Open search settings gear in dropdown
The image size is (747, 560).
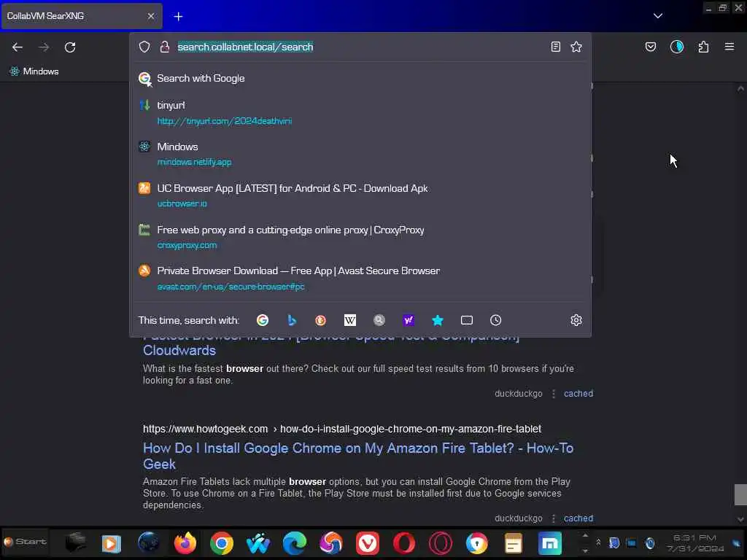pos(576,320)
